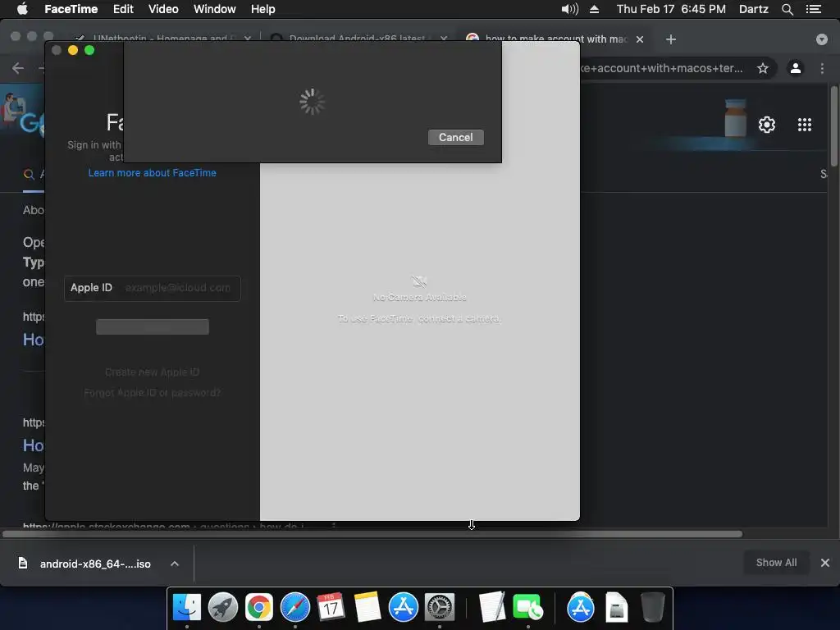This screenshot has height=630, width=840.
Task: Open Notification Center list icon
Action: click(x=813, y=9)
